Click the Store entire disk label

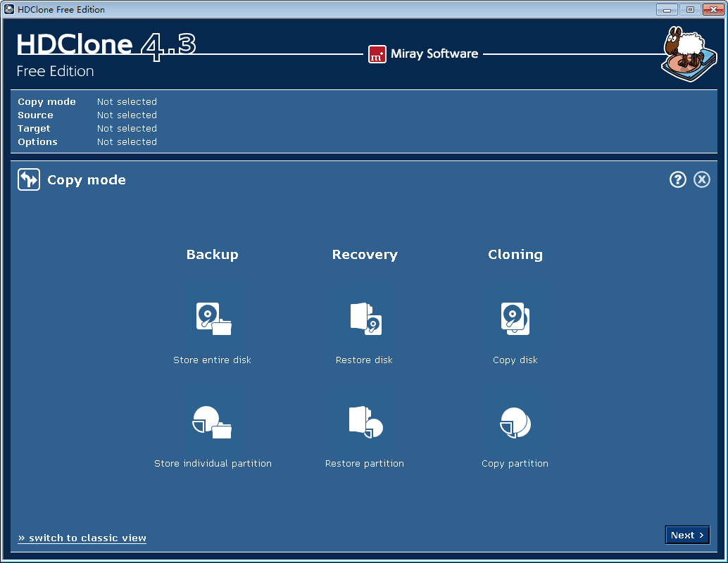(x=212, y=360)
